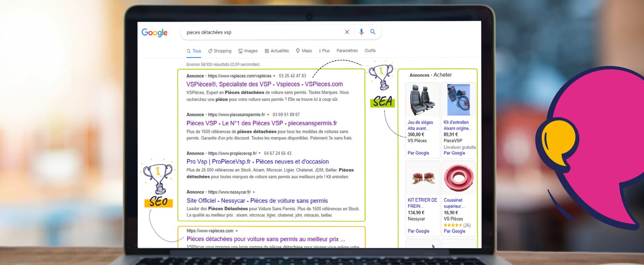
Task: Open the Actualités news tab
Action: click(x=277, y=51)
